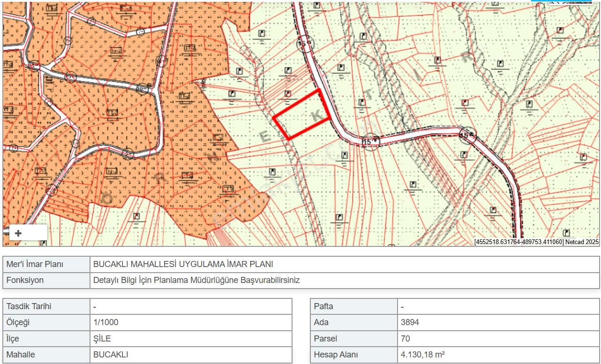Click the small black map symbol near the zoom control
The image size is (601, 364).
point(45,243)
